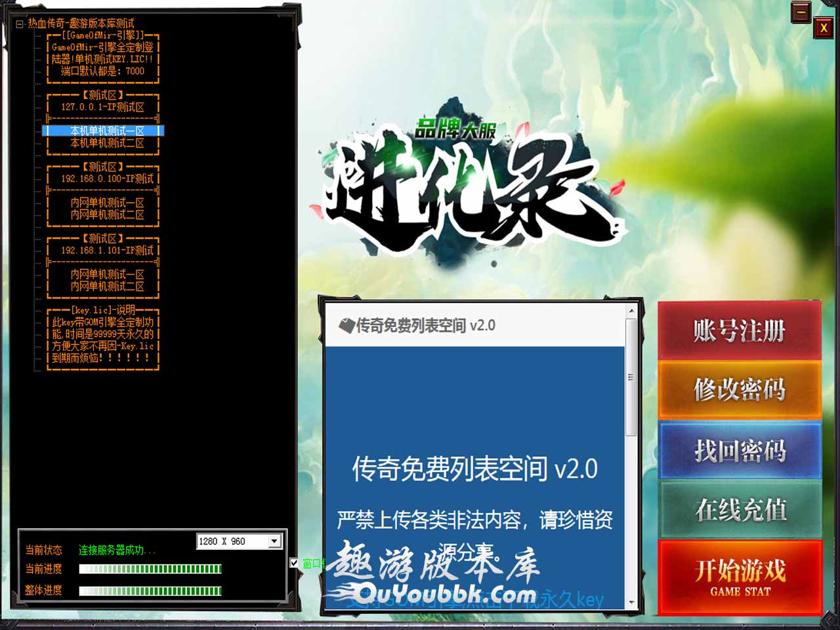Select 内网单机测试一区 under 192.168.0.100

(x=106, y=203)
